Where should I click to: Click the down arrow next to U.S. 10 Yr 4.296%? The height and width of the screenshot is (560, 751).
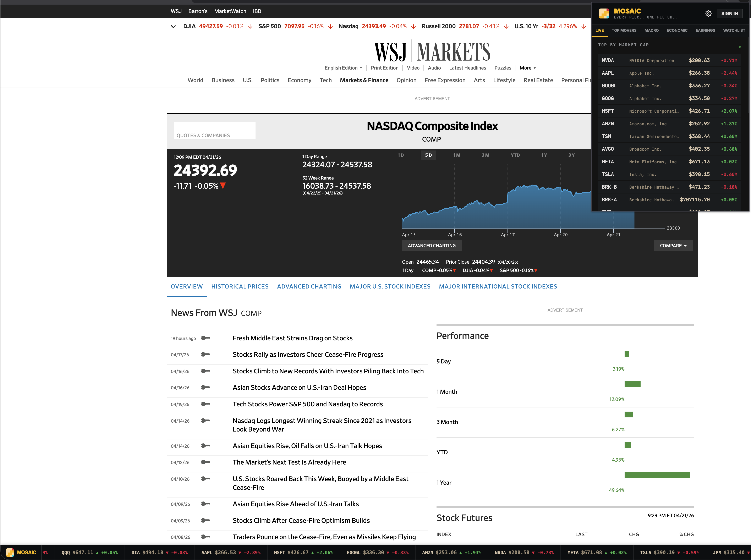(583, 26)
